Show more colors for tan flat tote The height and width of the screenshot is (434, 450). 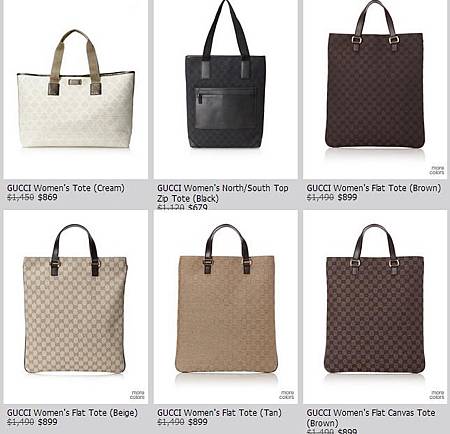(x=287, y=395)
